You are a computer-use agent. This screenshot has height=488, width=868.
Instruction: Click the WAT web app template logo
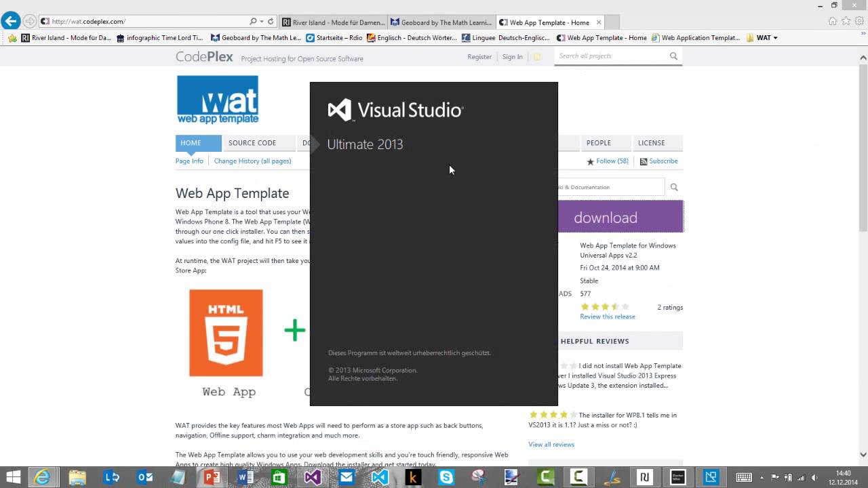pyautogui.click(x=218, y=100)
